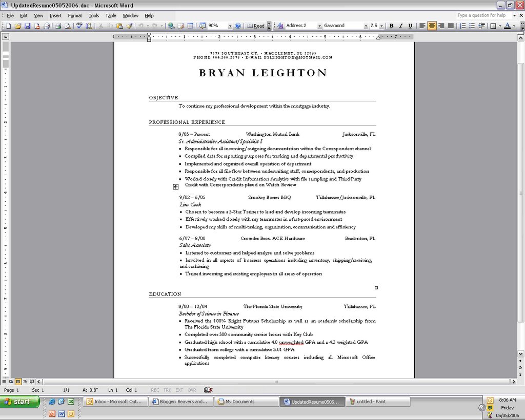525x420 pixels.
Task: Open the help question dropdown arrow
Action: click(514, 15)
